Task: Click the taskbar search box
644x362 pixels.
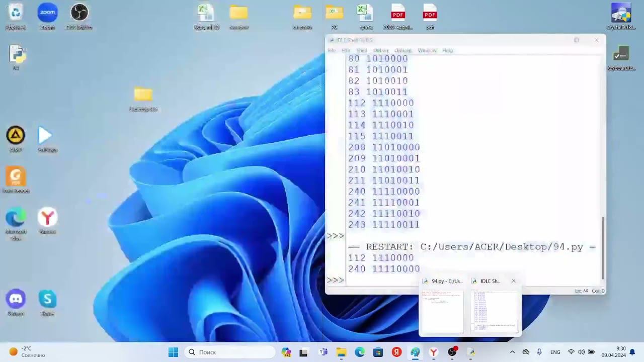Action: (230, 352)
